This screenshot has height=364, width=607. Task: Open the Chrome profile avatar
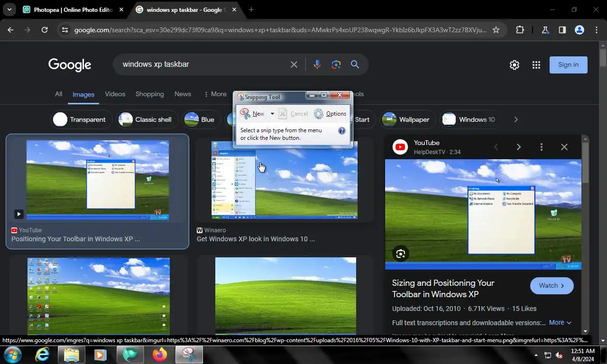579,30
